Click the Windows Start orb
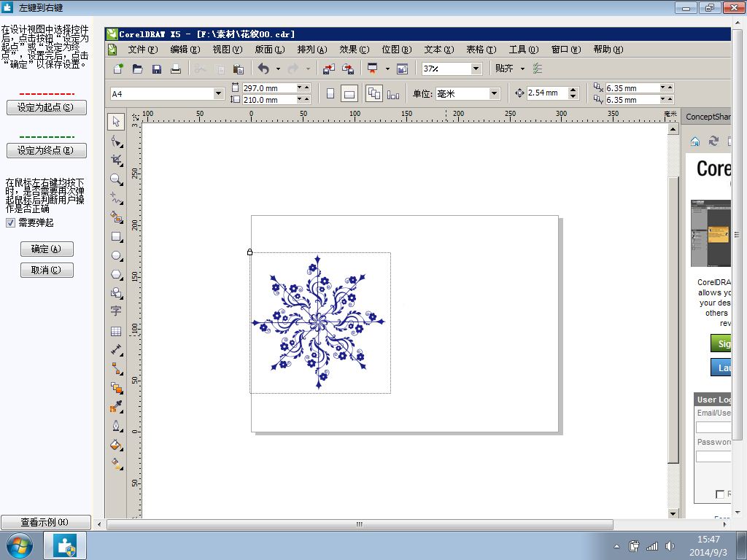 pos(20,545)
